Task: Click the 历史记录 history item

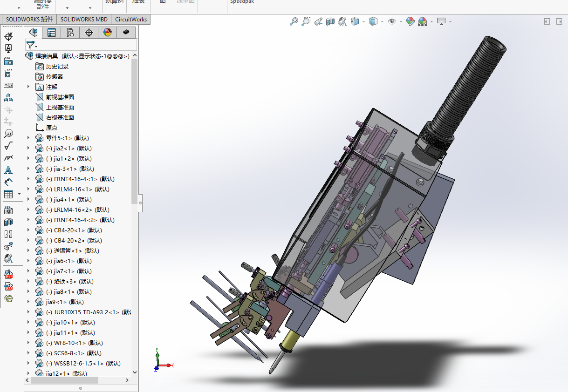Action: point(57,67)
